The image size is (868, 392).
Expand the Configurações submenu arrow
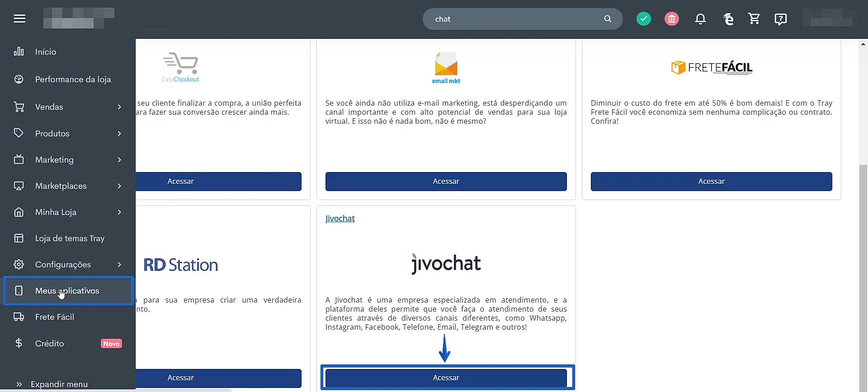click(119, 265)
